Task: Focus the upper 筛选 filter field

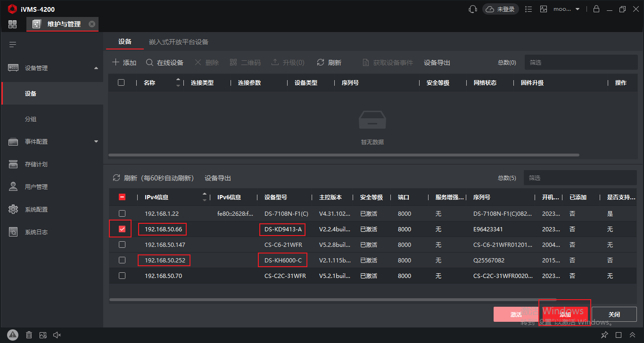Action: click(x=581, y=62)
